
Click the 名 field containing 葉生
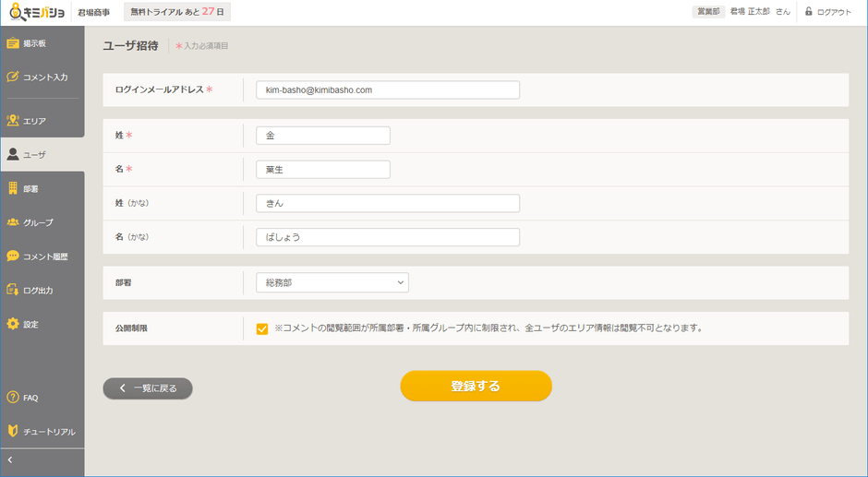click(x=323, y=170)
